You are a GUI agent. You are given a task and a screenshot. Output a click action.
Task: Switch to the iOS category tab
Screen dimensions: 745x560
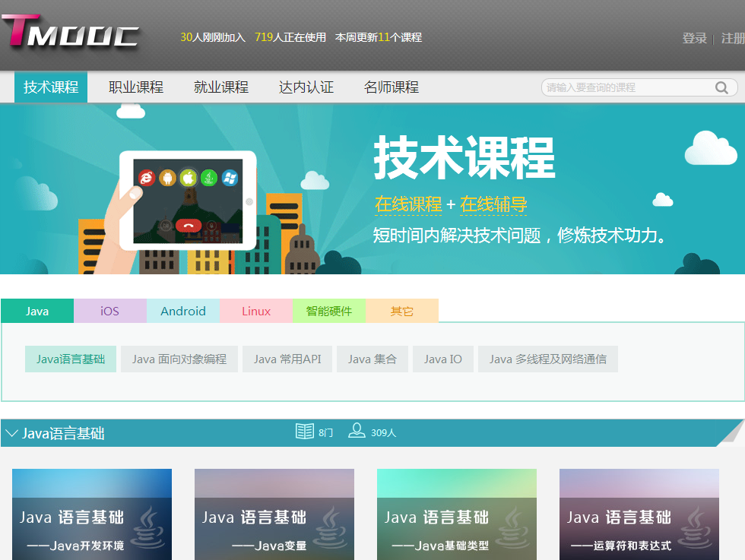[110, 311]
